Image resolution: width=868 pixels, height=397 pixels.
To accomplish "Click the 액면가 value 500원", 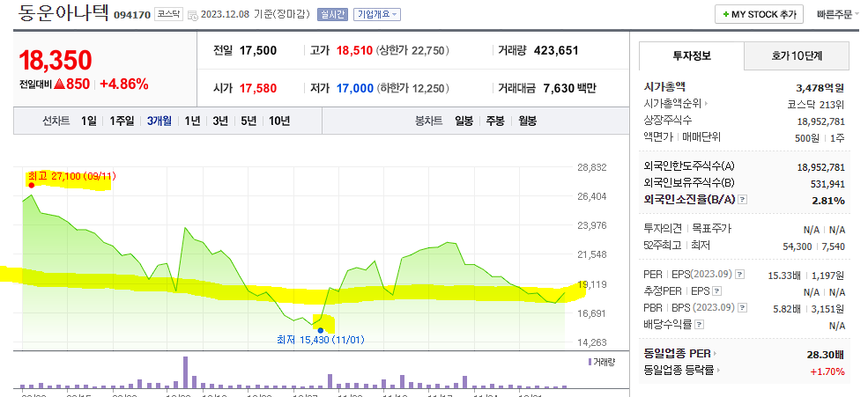I will pos(807,138).
